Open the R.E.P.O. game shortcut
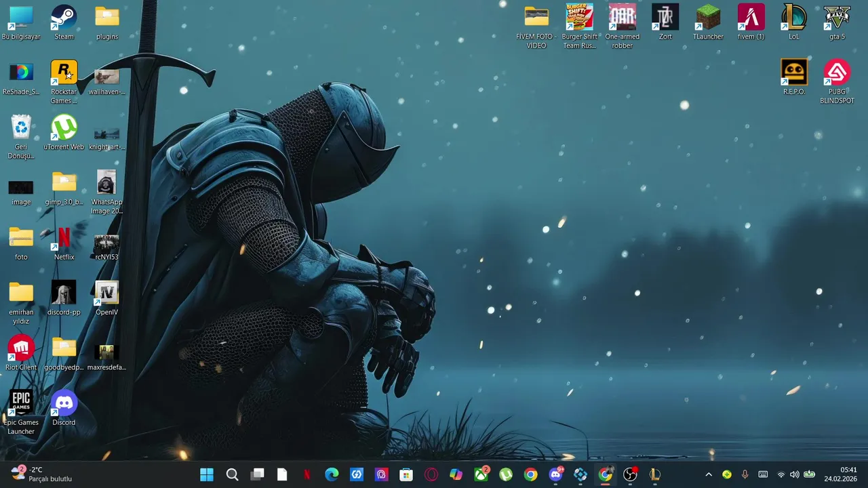Screen dimensions: 868x488 tap(793, 78)
